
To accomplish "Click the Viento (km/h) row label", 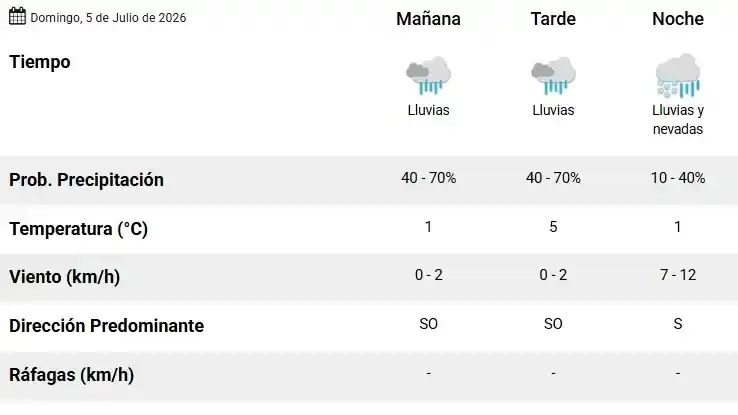I will (64, 277).
